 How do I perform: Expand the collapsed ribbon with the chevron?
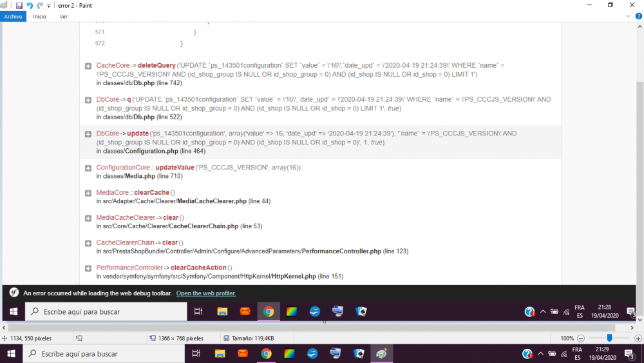(x=628, y=17)
